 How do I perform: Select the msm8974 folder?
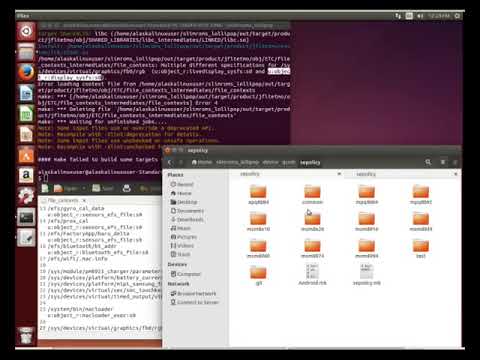coord(312,248)
